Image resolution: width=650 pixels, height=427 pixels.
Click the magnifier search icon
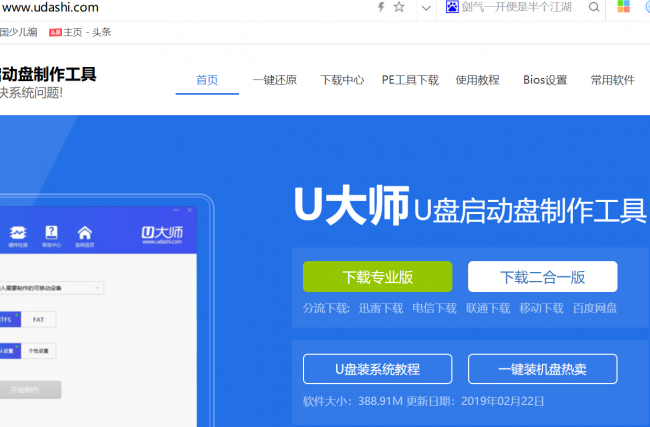click(x=594, y=7)
